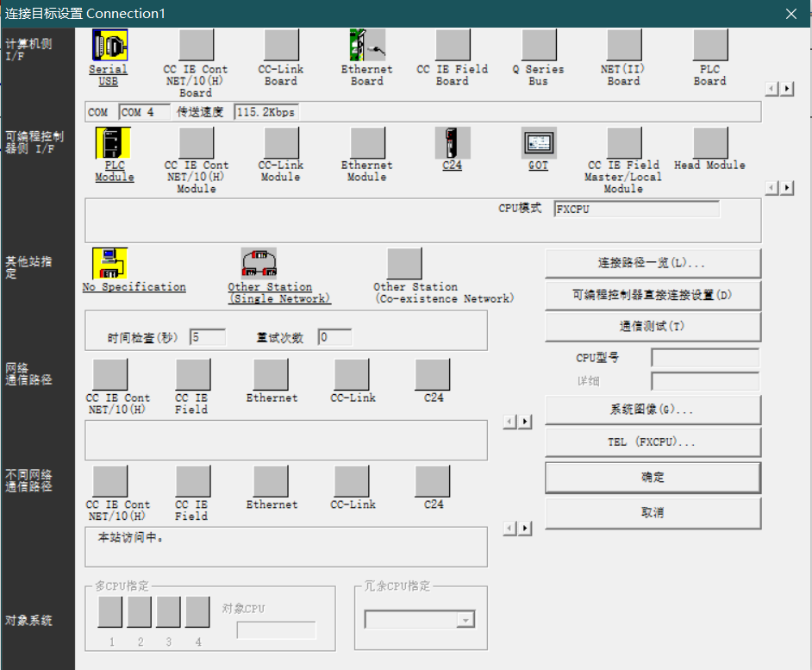Cancel the dialog with 取消 button
Viewport: 812px width, 670px height.
click(x=653, y=512)
